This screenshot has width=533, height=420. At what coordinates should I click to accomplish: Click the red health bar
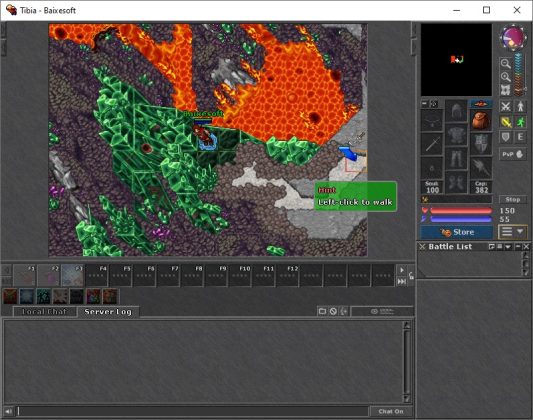point(461,211)
